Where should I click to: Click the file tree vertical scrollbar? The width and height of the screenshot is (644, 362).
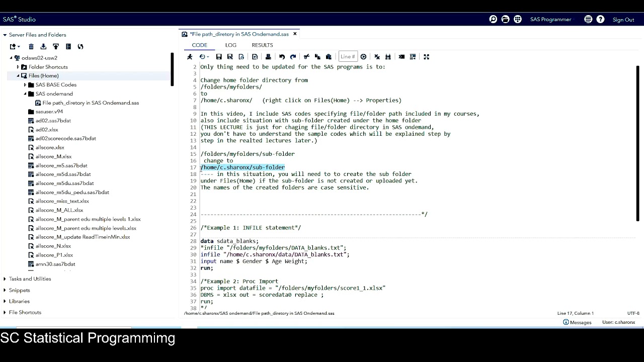[172, 69]
